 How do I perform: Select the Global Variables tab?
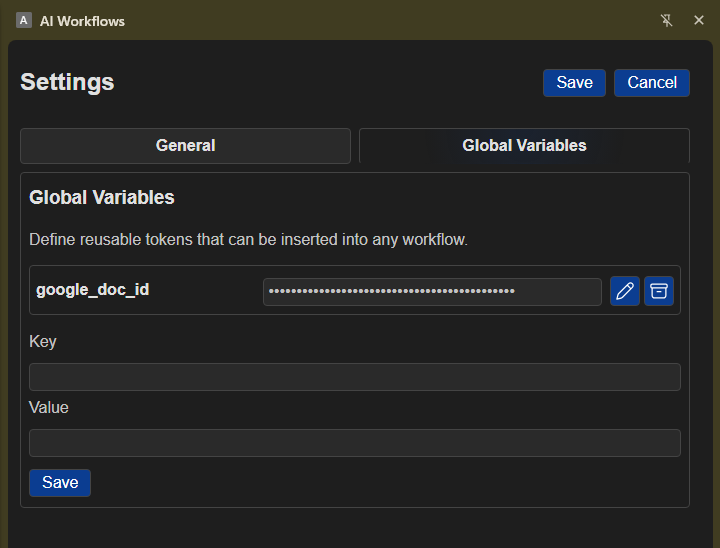(x=524, y=146)
